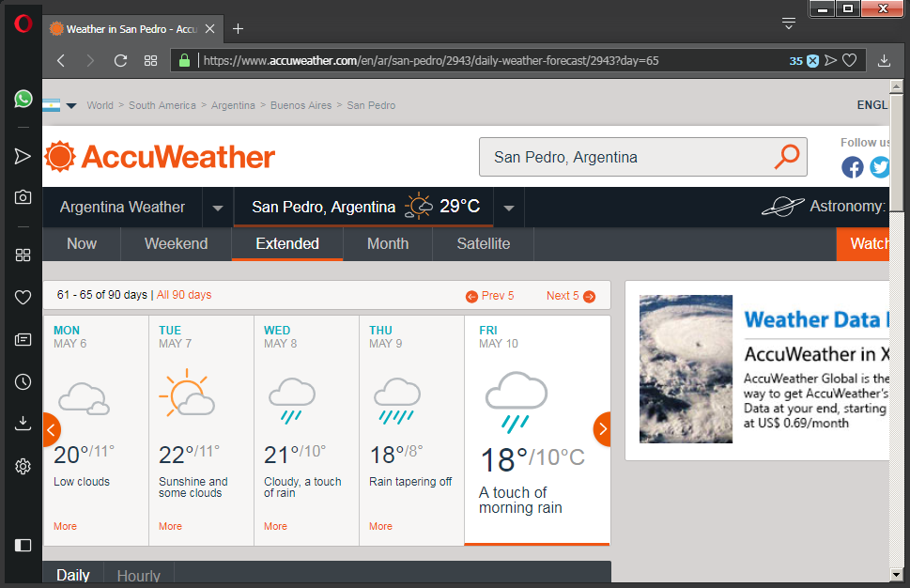Open Personal News icon in sidebar

tap(23, 340)
